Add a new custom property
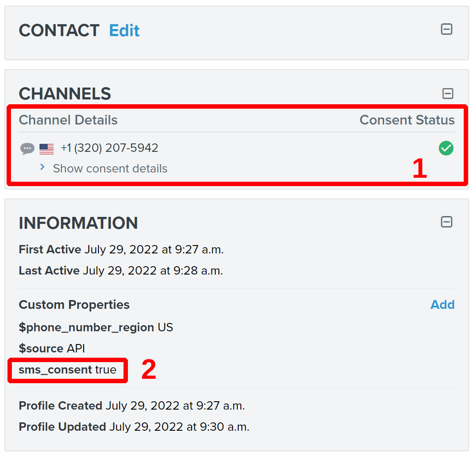 click(x=443, y=304)
